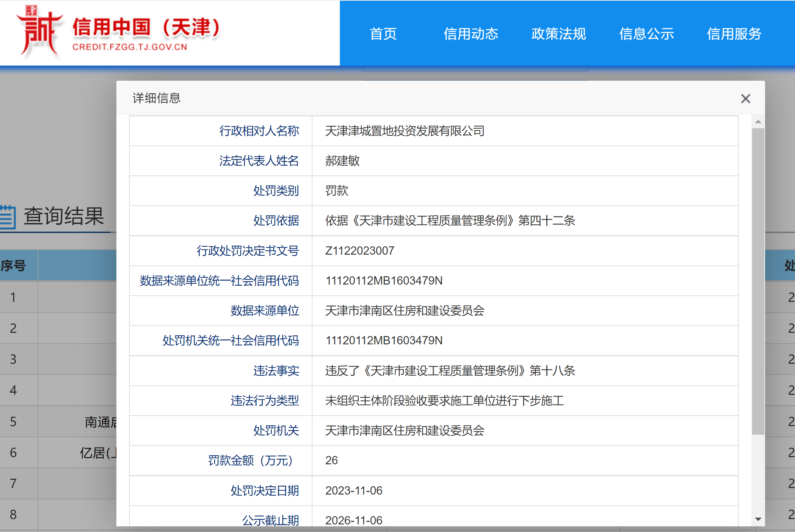The image size is (795, 532).
Task: Click 违法事实 value citing 第十八条
Action: [x=450, y=370]
